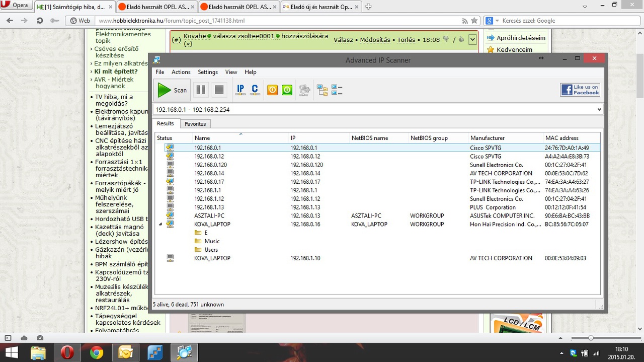
Task: Open a new browser tab
Action: [x=368, y=7]
